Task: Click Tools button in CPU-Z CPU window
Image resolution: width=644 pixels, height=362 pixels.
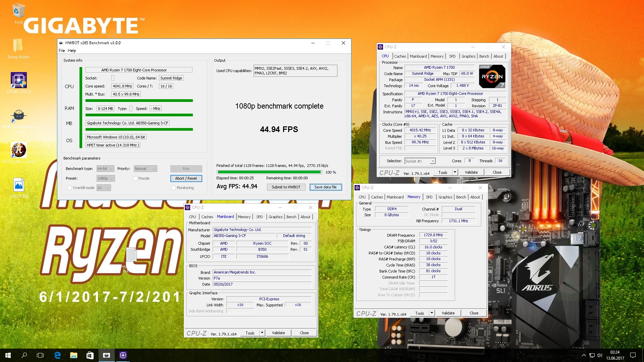Action: tap(443, 172)
